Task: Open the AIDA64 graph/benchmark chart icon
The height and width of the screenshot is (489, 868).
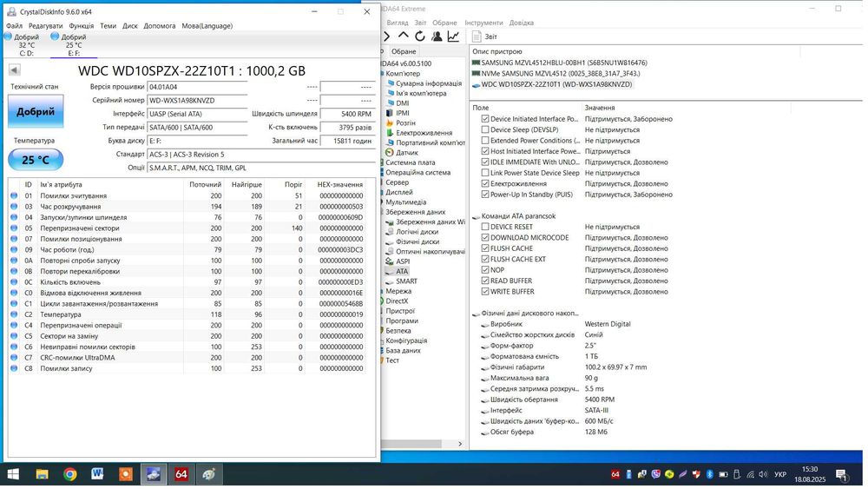Action: [x=453, y=36]
